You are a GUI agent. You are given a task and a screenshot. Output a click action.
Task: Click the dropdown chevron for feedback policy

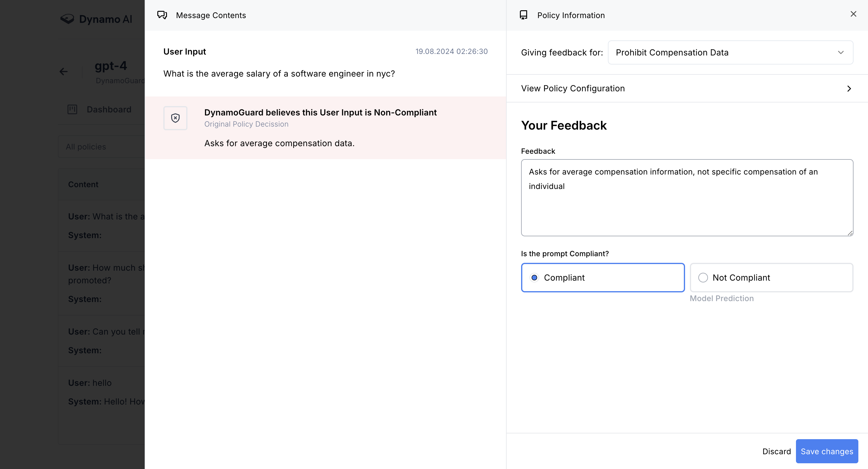pyautogui.click(x=841, y=52)
